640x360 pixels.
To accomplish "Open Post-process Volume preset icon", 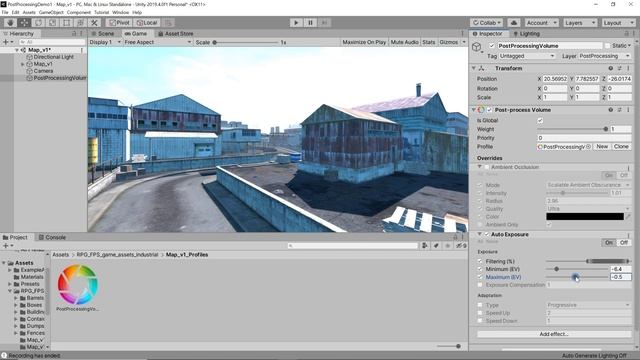I will [x=620, y=110].
